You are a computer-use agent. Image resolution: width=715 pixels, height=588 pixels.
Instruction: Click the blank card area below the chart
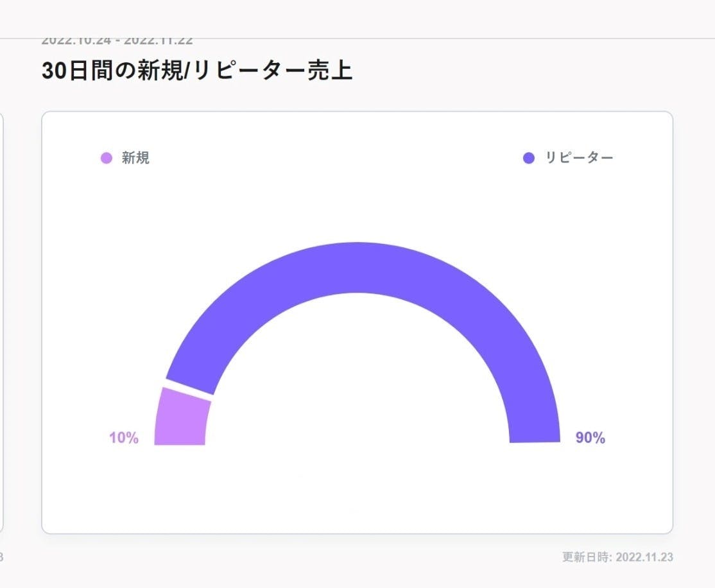pyautogui.click(x=357, y=494)
